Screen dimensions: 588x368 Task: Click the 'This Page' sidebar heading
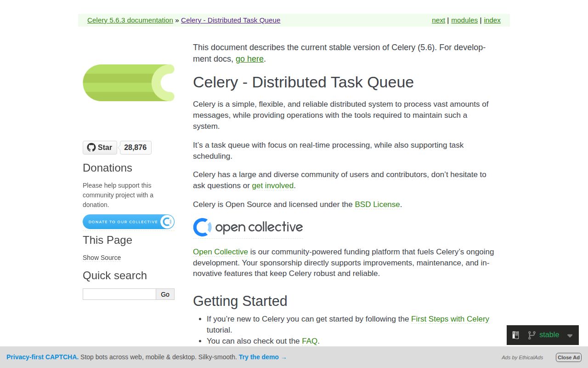(x=107, y=240)
